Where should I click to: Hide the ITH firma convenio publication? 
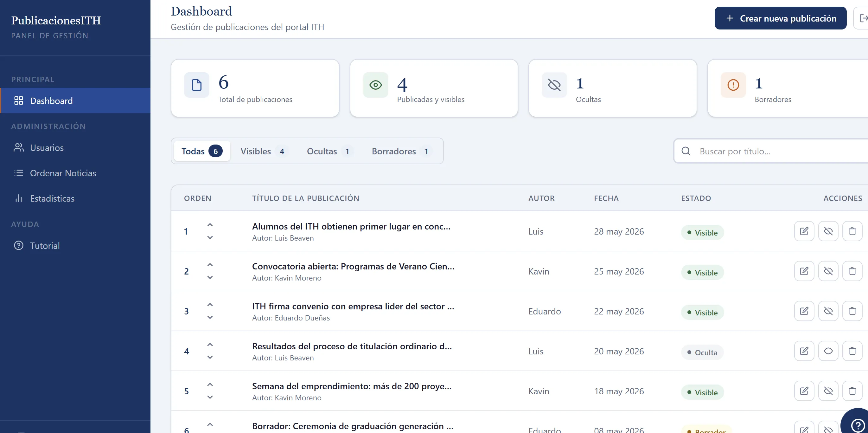pyautogui.click(x=828, y=311)
